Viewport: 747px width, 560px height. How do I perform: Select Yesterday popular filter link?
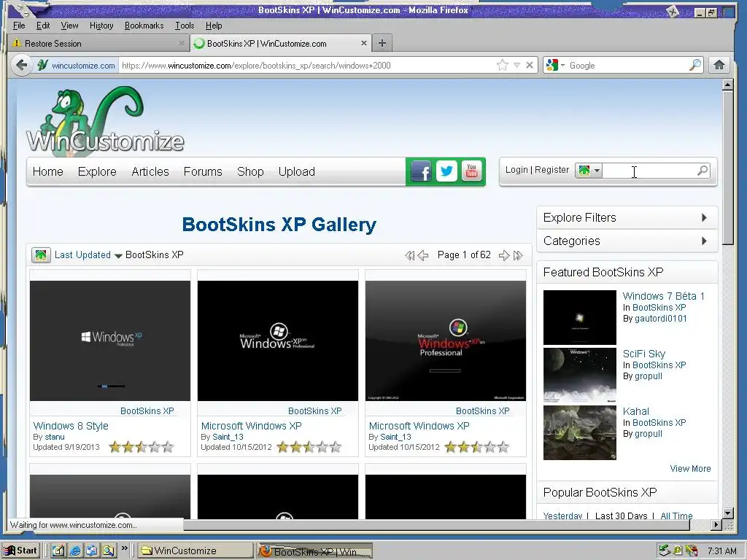[562, 516]
